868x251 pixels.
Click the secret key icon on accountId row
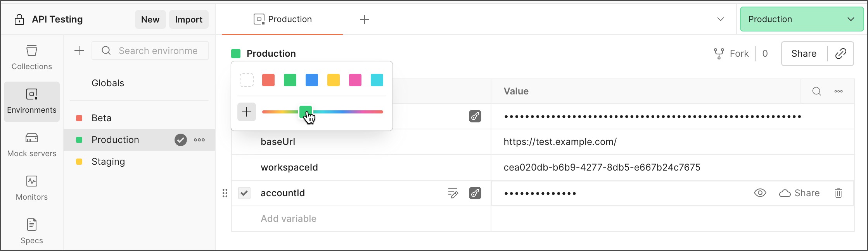tap(475, 193)
